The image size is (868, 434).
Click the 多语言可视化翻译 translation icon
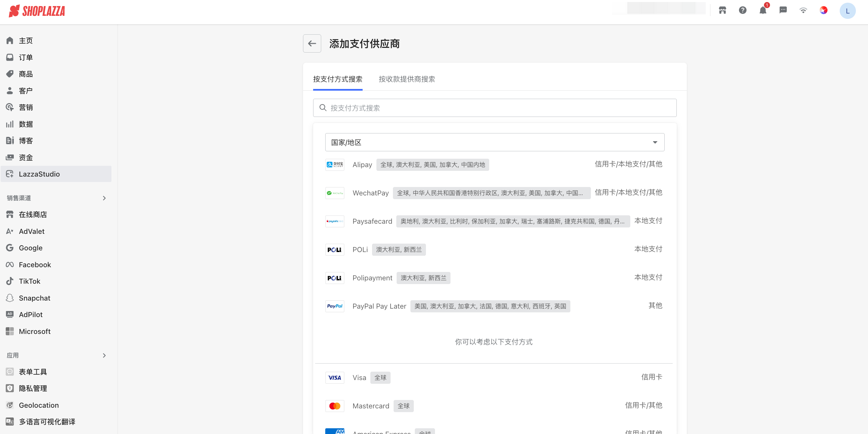(x=10, y=422)
